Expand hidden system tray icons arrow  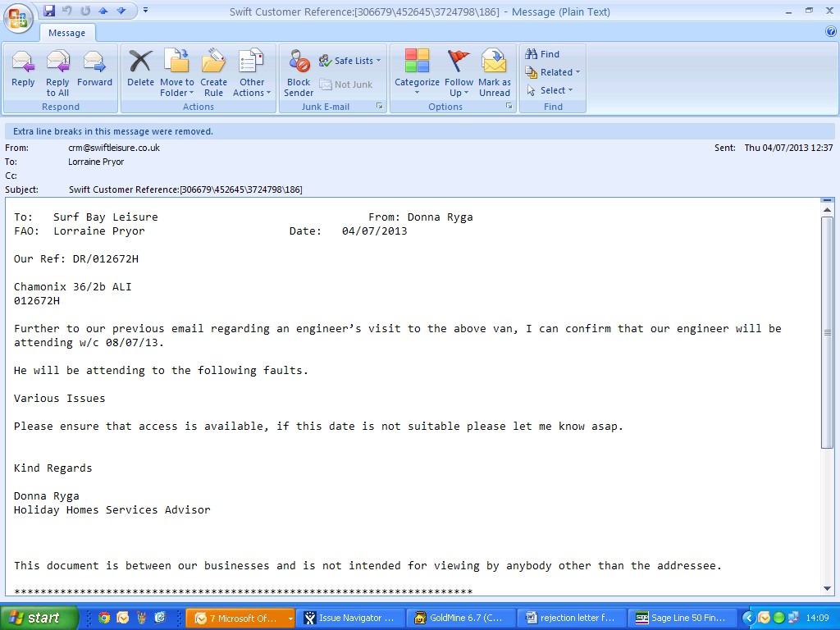point(749,619)
